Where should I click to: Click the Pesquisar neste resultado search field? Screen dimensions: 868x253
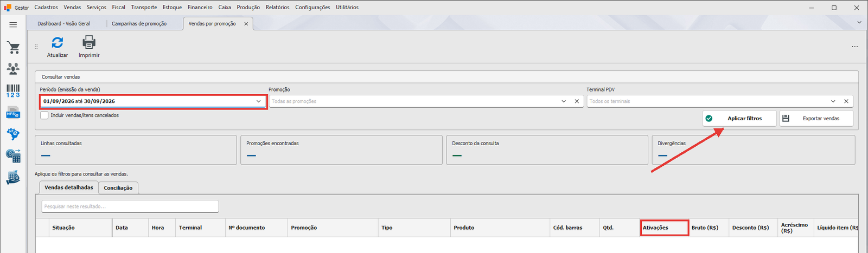pyautogui.click(x=130, y=206)
